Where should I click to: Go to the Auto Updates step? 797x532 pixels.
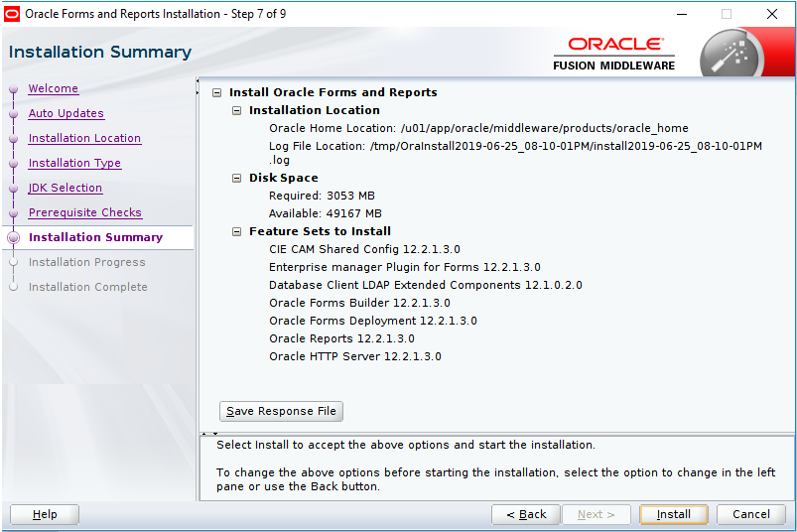point(66,113)
